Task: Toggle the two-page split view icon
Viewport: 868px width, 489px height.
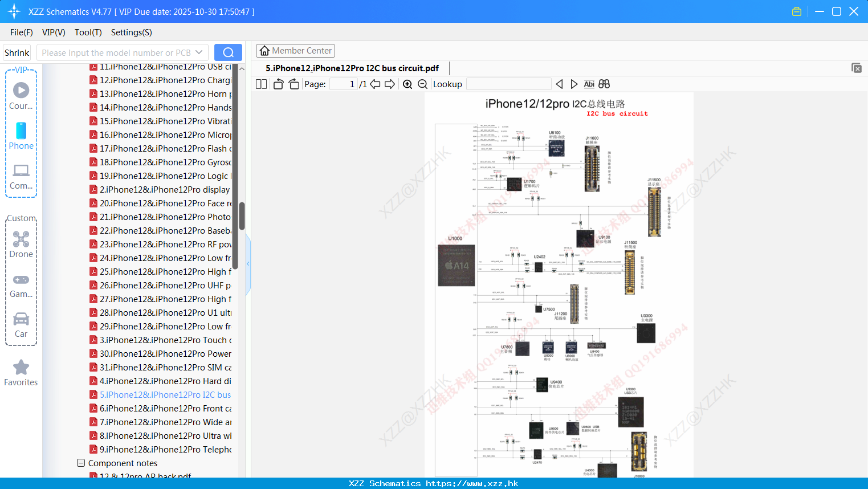Action: click(262, 84)
